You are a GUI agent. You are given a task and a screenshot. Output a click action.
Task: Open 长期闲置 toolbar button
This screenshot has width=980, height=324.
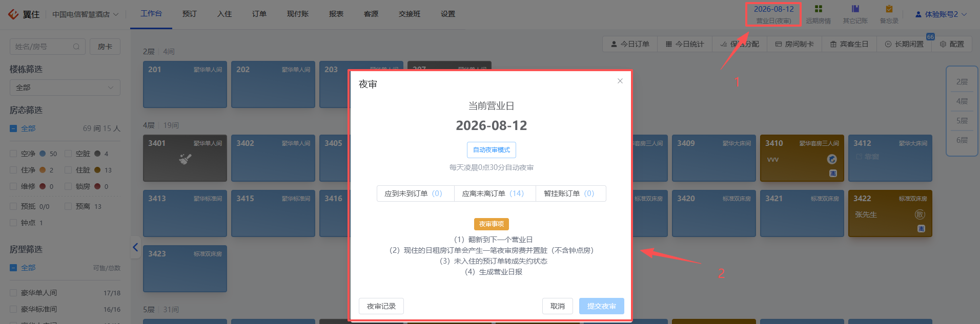(904, 44)
